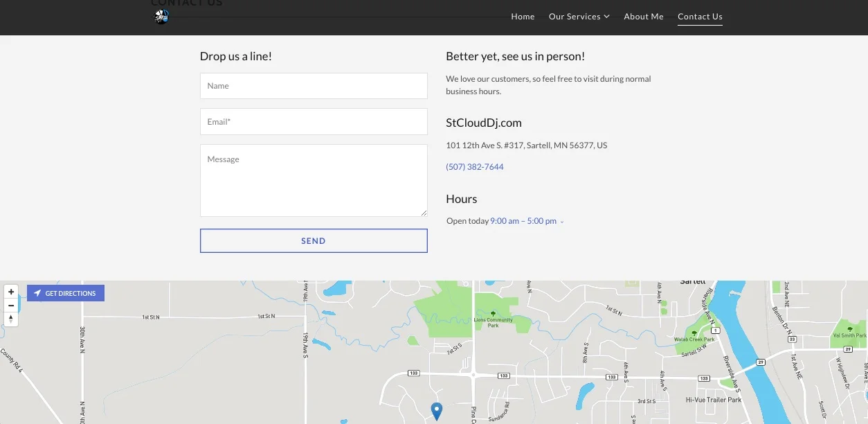Click the Name input field
The height and width of the screenshot is (424, 868).
pyautogui.click(x=314, y=85)
